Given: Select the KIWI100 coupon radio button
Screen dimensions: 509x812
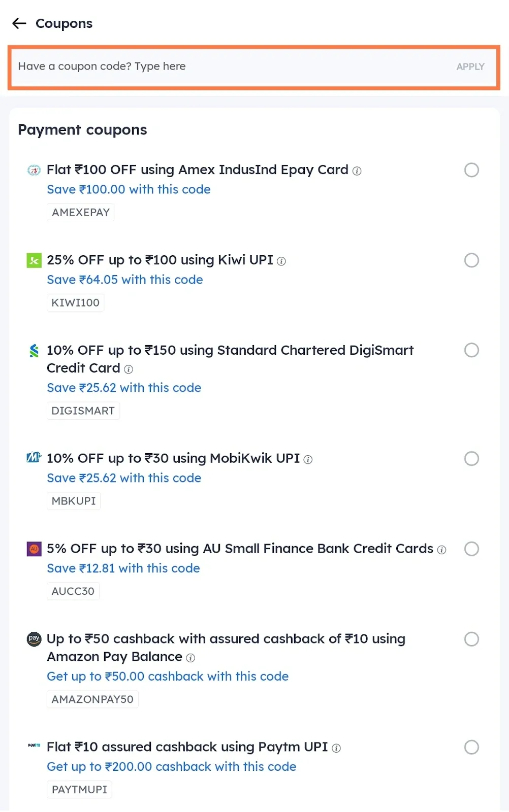Looking at the screenshot, I should pos(471,260).
